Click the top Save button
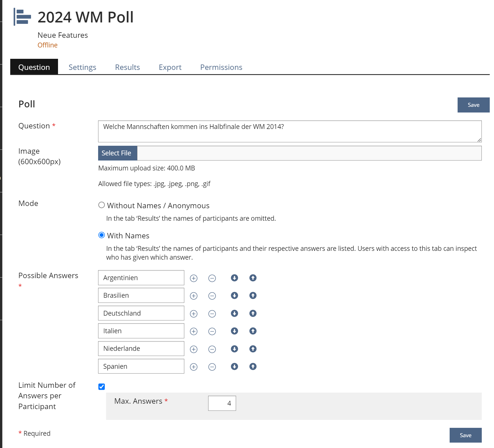The image size is (494, 448). [x=473, y=105]
